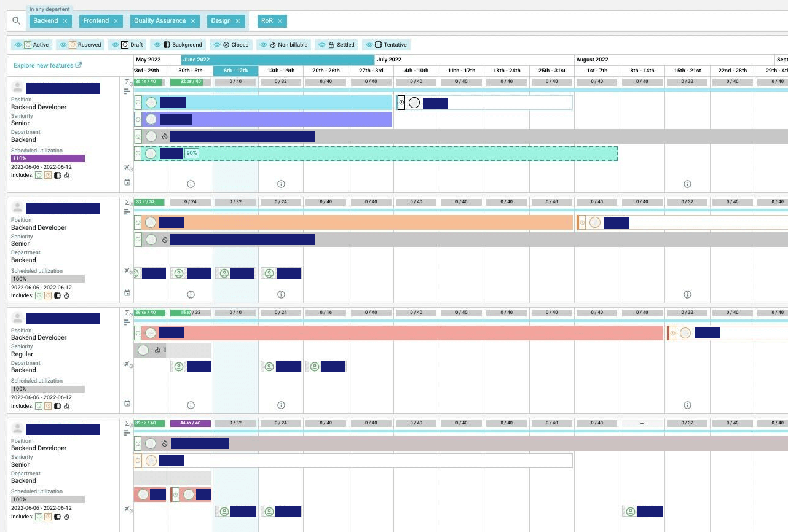
Task: Remove the Backend department filter tag
Action: [65, 21]
